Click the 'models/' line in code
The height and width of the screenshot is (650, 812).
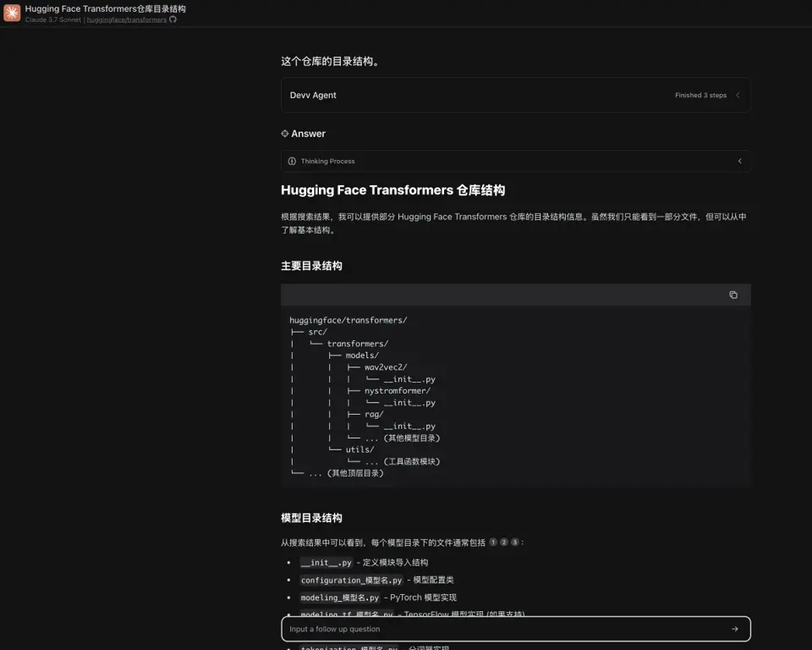pos(362,355)
